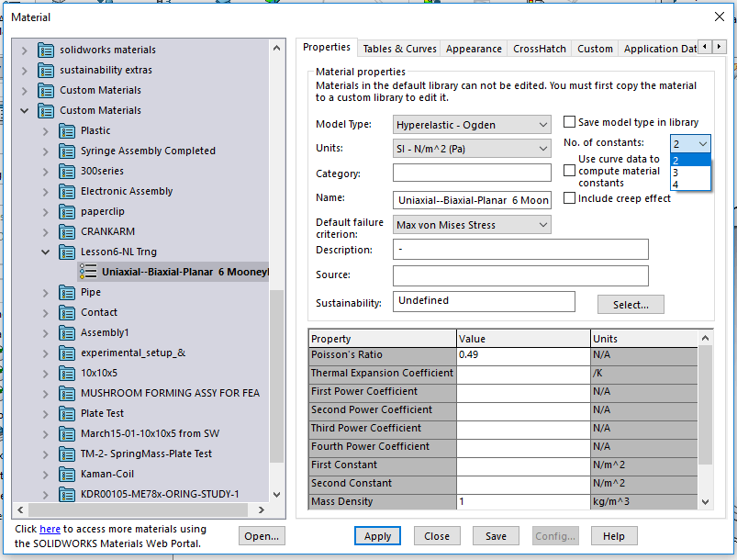
Task: Click the property table scroll down arrow
Action: [x=705, y=501]
